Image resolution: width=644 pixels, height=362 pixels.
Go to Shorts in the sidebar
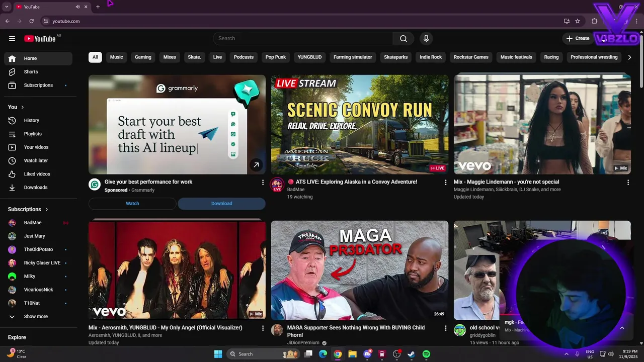coord(38,72)
